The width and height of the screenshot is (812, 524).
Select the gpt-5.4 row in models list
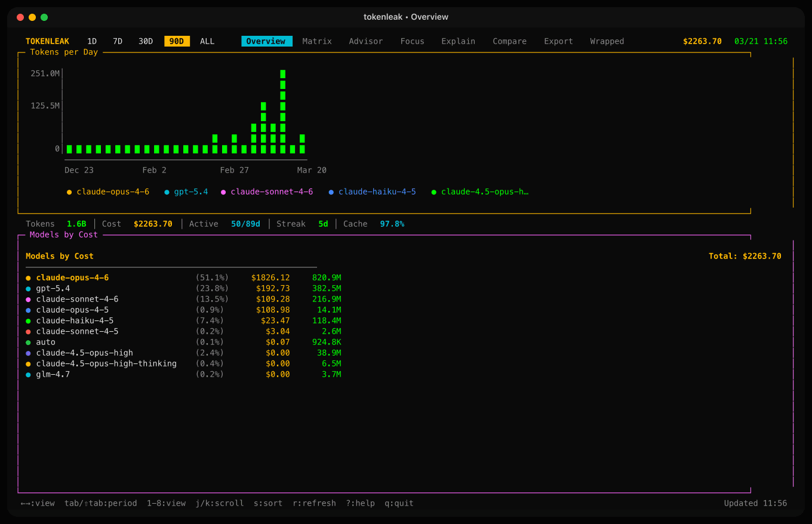(184, 288)
